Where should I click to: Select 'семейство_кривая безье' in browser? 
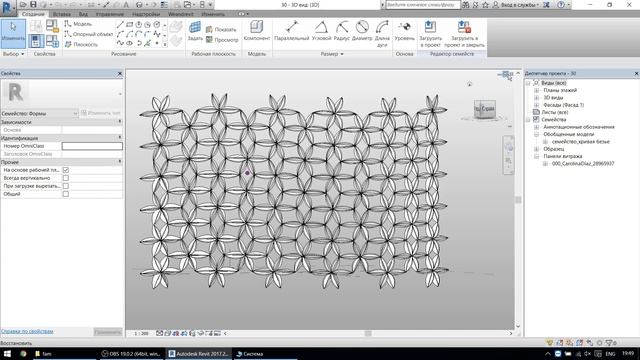[x=580, y=142]
